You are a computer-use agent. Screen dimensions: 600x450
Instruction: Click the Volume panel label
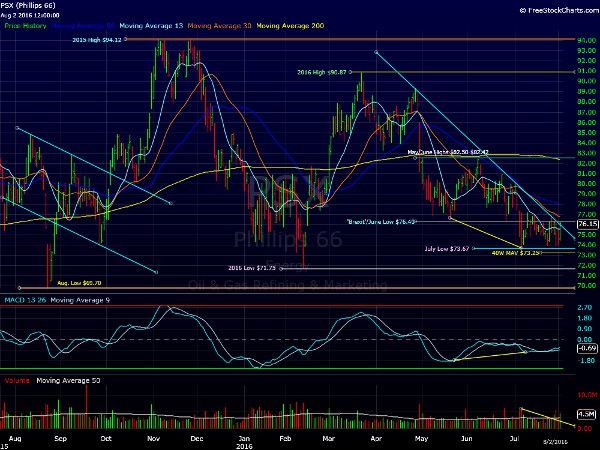click(x=17, y=380)
